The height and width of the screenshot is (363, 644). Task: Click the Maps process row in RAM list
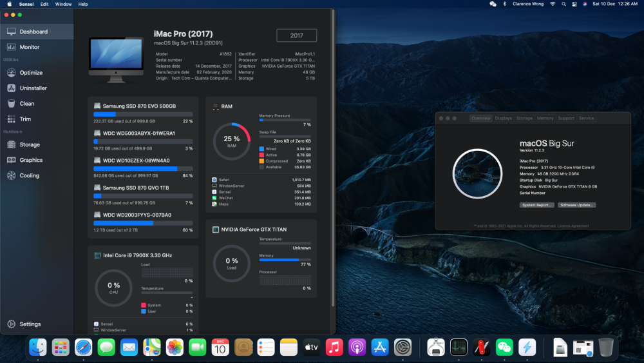261,204
